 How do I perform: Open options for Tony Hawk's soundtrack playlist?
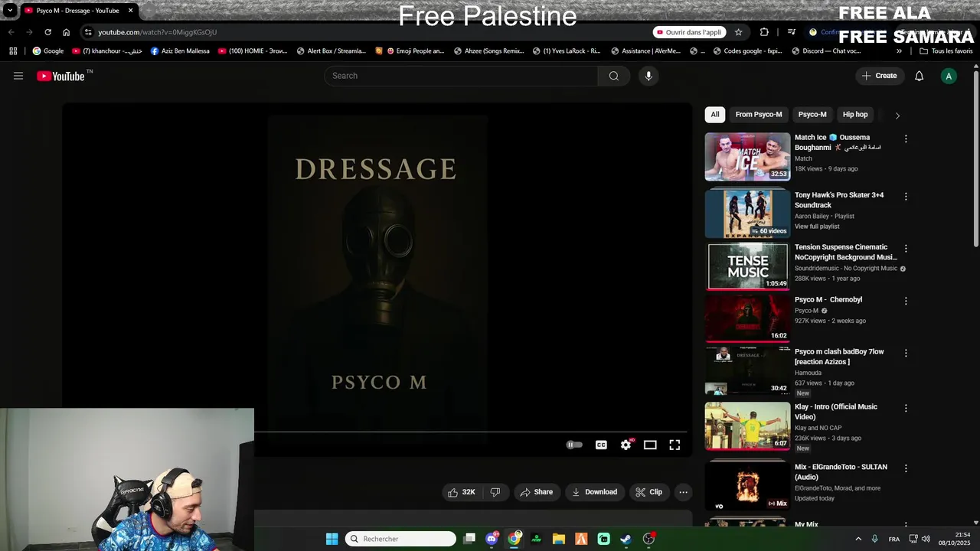click(x=906, y=196)
